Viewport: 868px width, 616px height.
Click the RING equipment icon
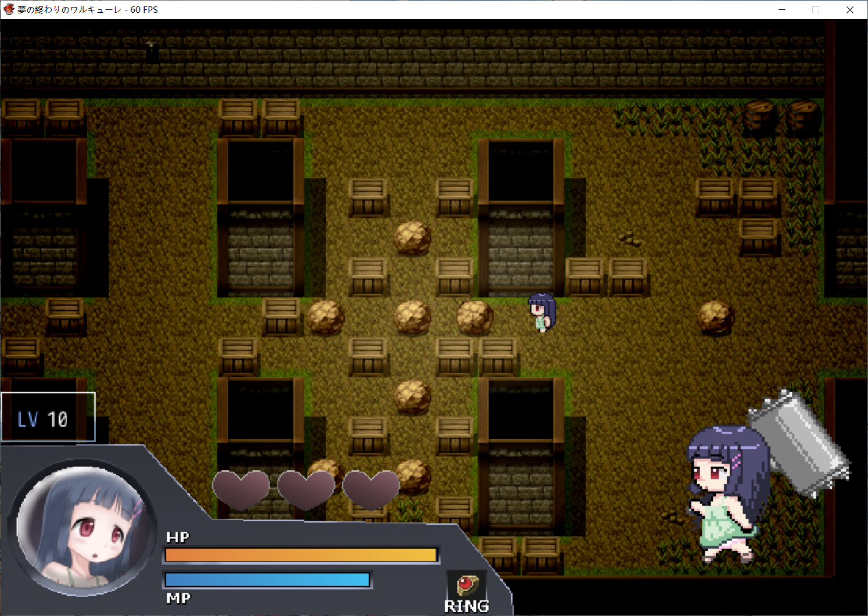[467, 585]
